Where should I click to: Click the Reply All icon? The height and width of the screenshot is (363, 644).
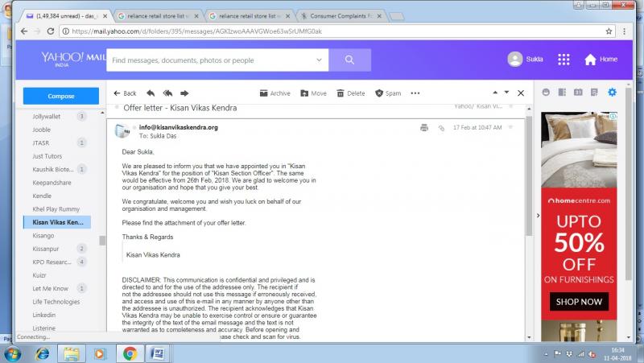[168, 93]
